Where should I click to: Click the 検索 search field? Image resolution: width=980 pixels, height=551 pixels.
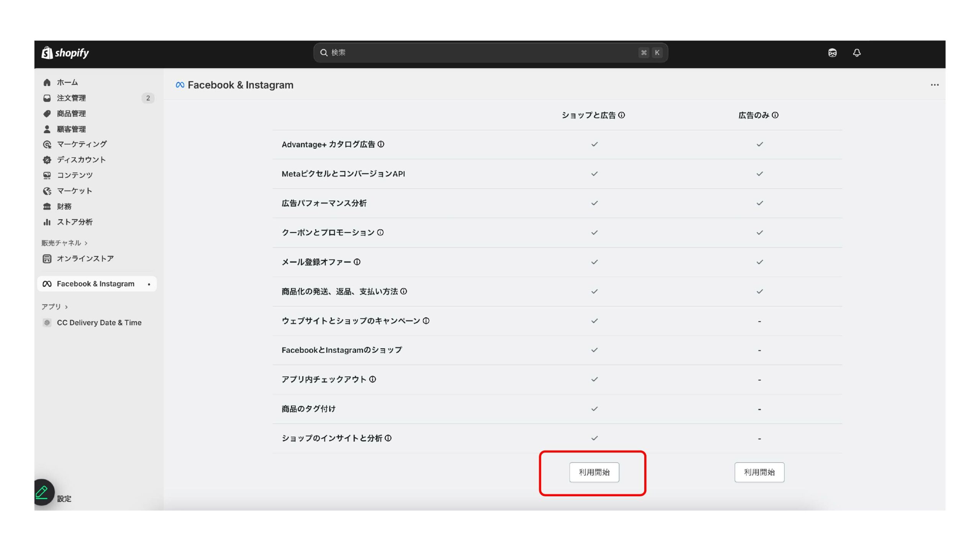[490, 52]
